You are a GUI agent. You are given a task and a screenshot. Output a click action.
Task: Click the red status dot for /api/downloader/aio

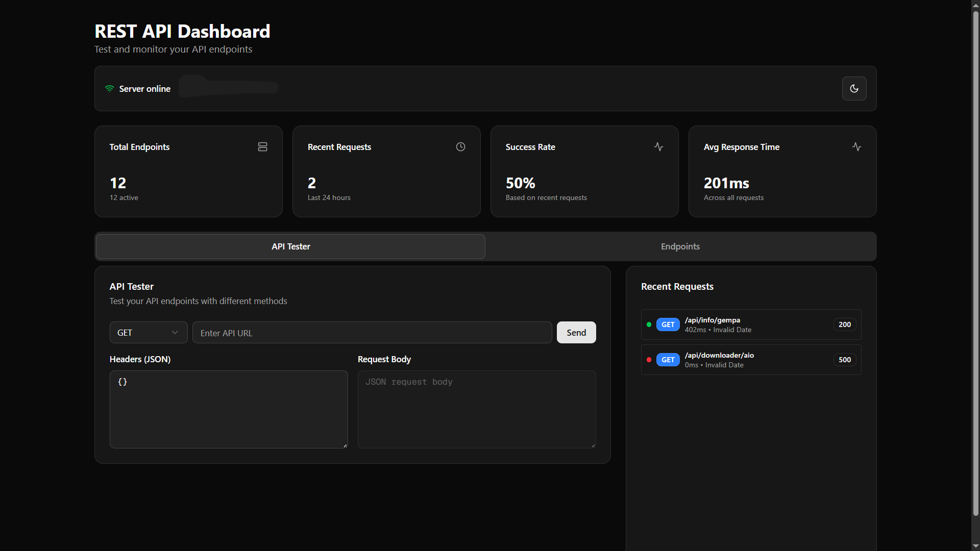[649, 360]
